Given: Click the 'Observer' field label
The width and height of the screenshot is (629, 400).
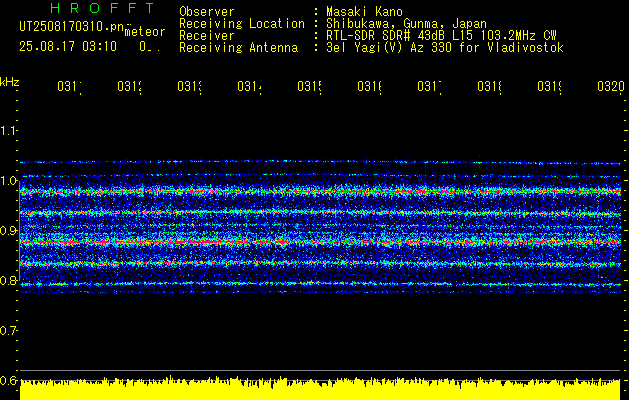Looking at the screenshot, I should (x=207, y=11).
